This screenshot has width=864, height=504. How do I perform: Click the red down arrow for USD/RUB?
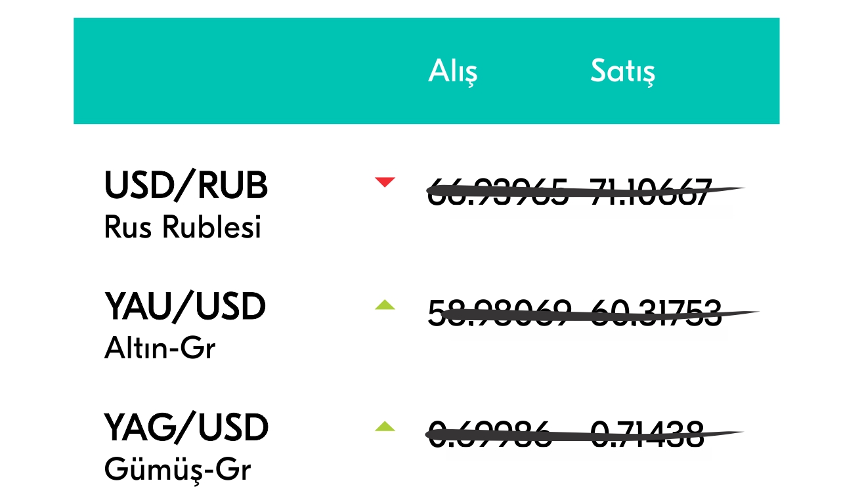tap(385, 182)
